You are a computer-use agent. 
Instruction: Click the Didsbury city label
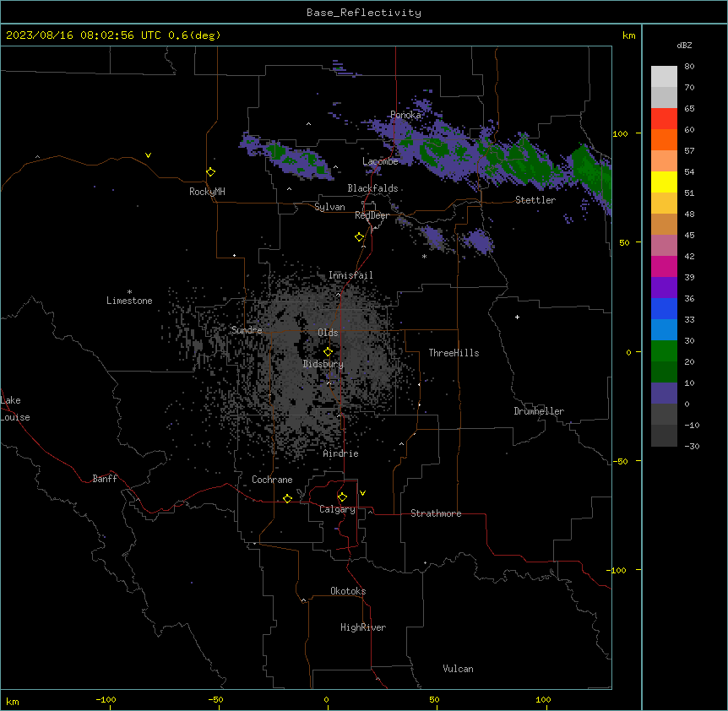point(323,364)
